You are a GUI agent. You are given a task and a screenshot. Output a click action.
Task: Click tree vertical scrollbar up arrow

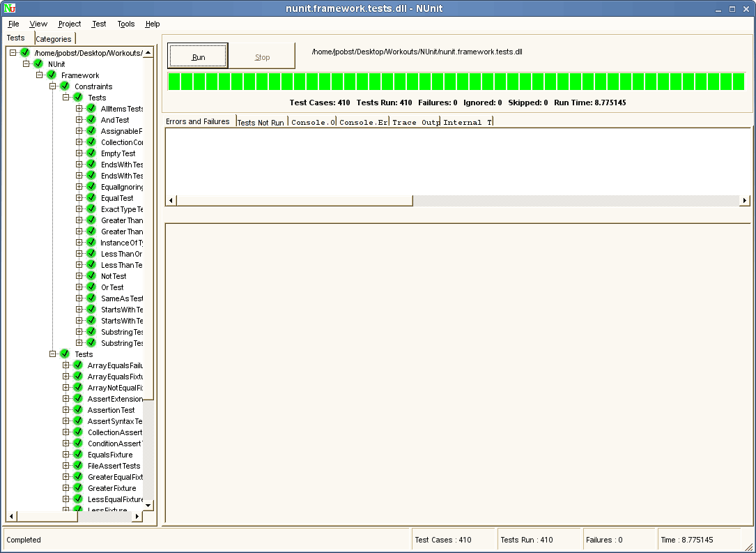point(148,52)
